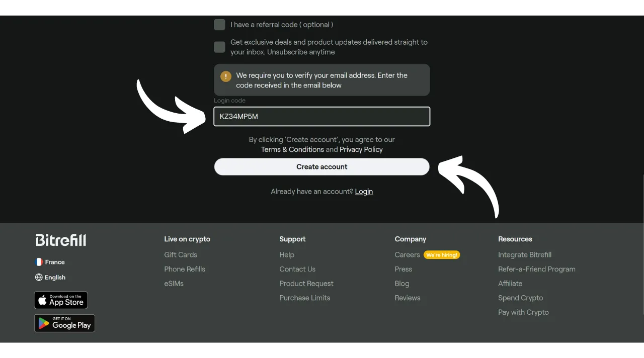Open the App Store download badge
This screenshot has width=644, height=358.
point(61,300)
